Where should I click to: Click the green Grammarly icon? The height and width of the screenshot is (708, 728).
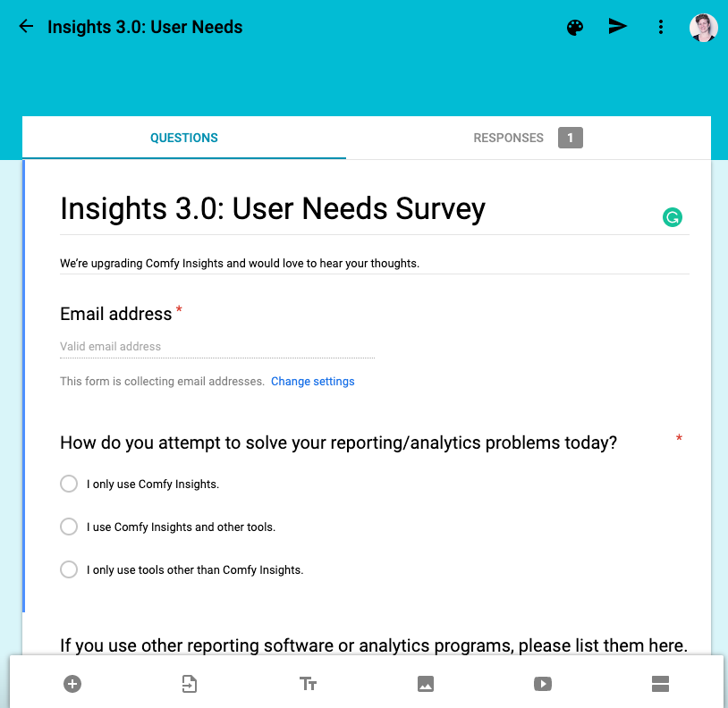pyautogui.click(x=672, y=216)
